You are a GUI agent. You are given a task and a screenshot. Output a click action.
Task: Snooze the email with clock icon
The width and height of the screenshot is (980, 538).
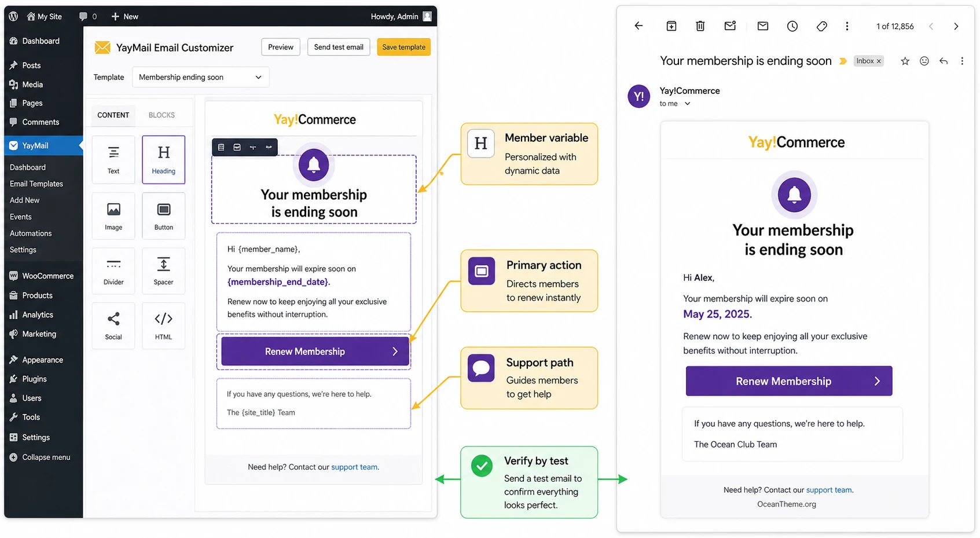point(792,26)
